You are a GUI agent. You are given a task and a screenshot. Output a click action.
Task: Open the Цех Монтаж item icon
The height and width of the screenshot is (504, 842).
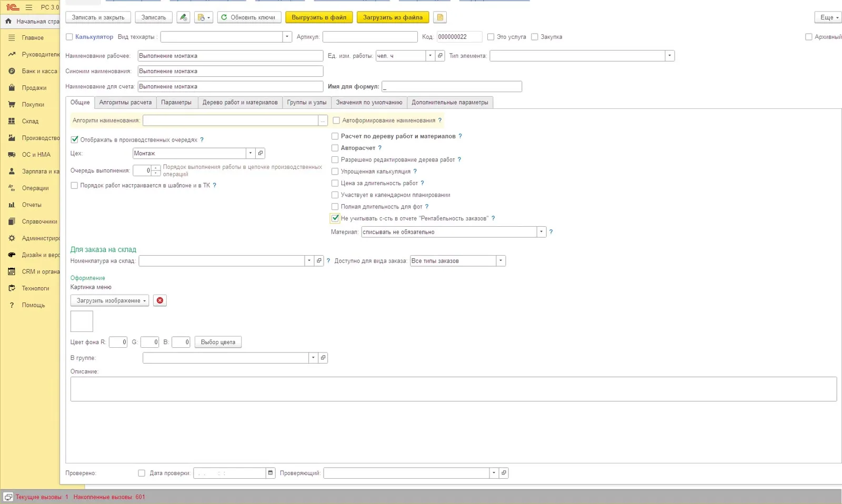(260, 153)
